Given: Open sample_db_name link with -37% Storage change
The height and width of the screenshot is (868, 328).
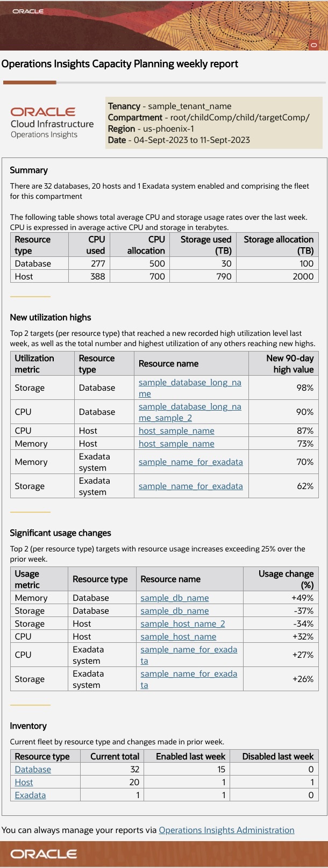Looking at the screenshot, I should click(174, 611).
